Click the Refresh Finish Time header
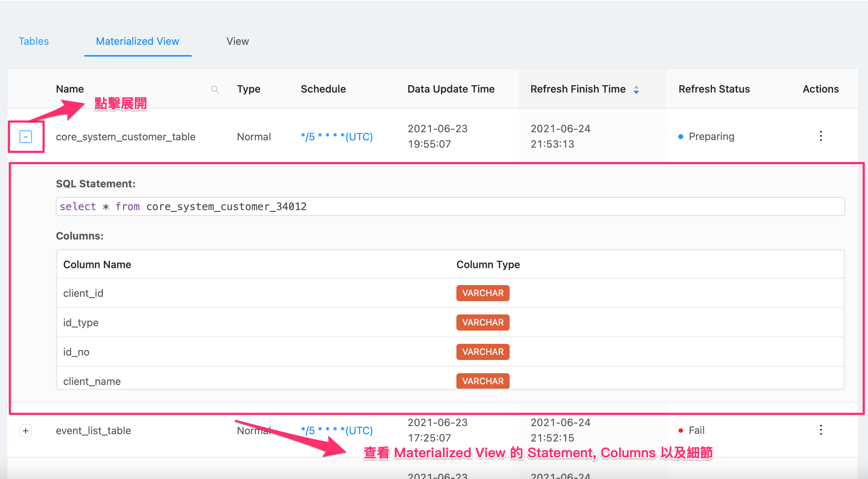 578,89
